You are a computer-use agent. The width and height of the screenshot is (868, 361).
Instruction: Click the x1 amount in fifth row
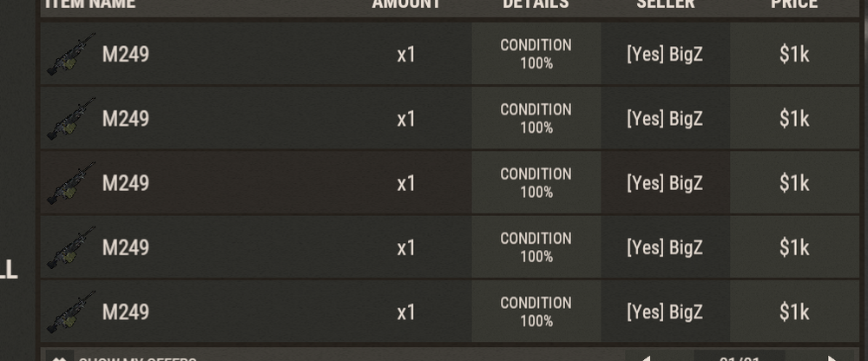point(406,312)
